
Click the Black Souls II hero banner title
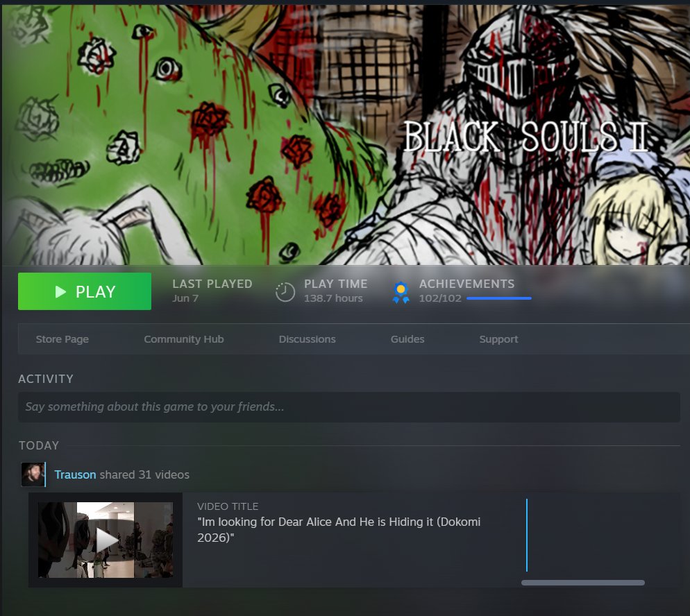[x=525, y=136]
